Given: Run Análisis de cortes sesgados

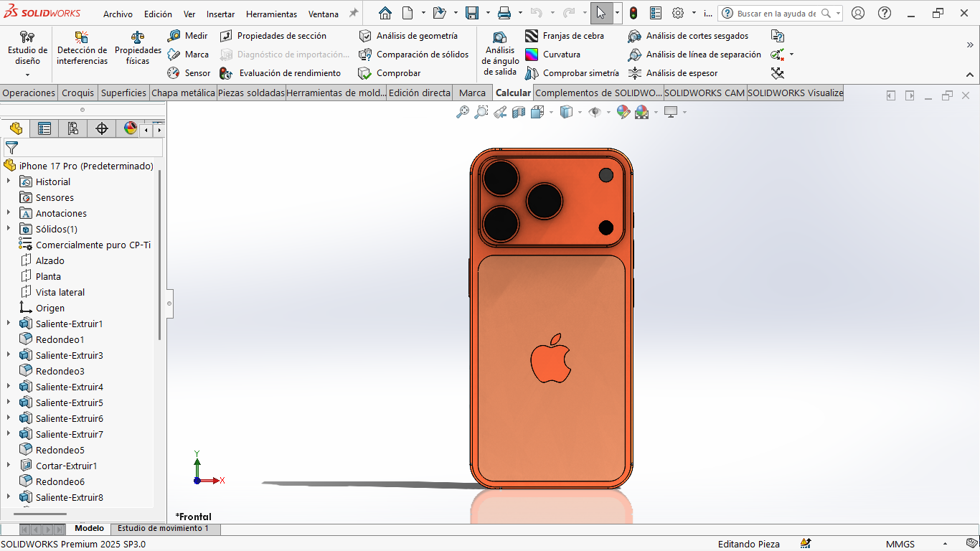Looking at the screenshot, I should (x=688, y=36).
